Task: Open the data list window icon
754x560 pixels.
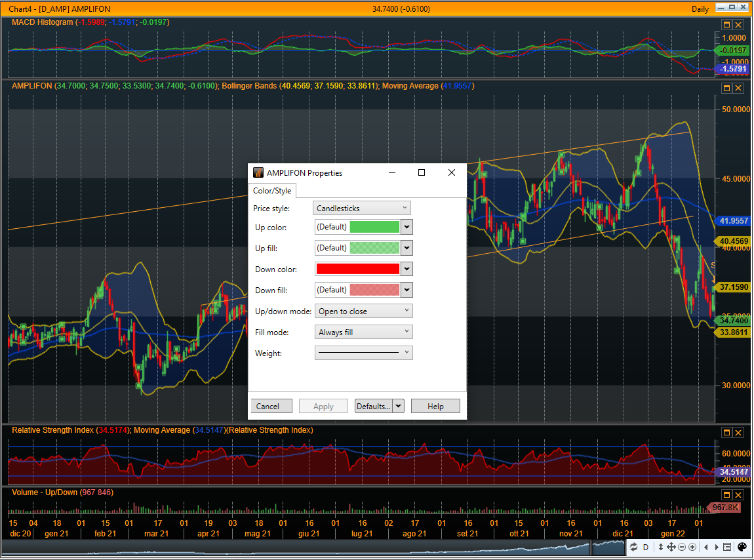Action: [728, 547]
